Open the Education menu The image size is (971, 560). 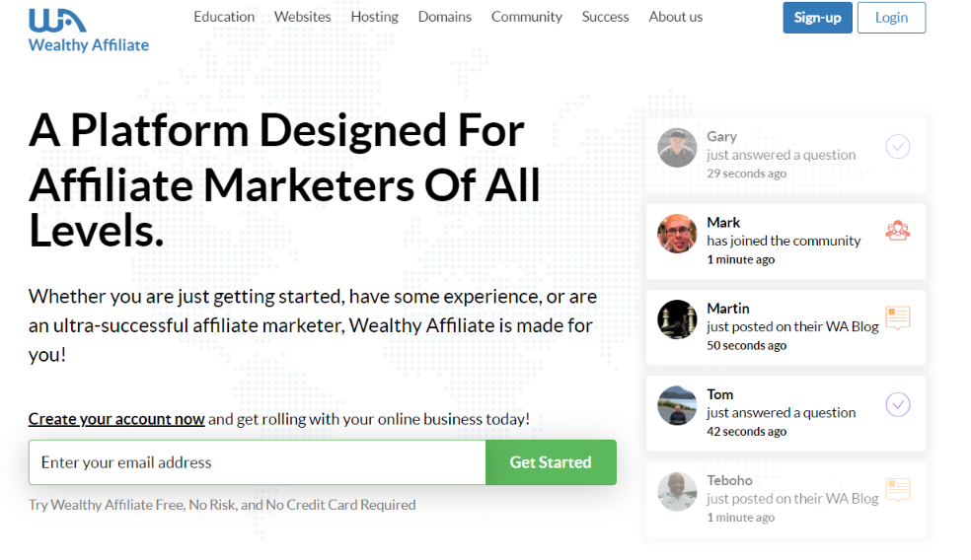point(224,17)
